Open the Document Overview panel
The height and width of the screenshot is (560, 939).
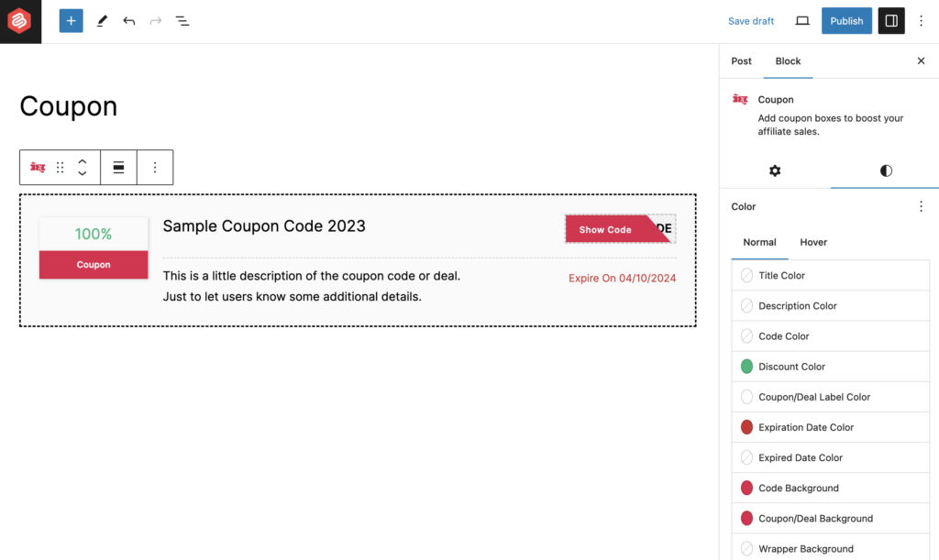click(x=182, y=20)
